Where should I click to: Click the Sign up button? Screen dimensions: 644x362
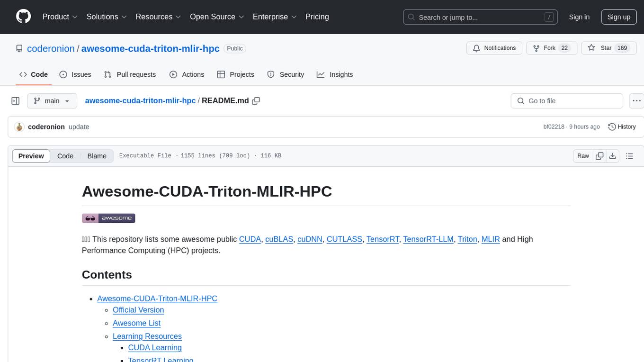[x=619, y=17]
